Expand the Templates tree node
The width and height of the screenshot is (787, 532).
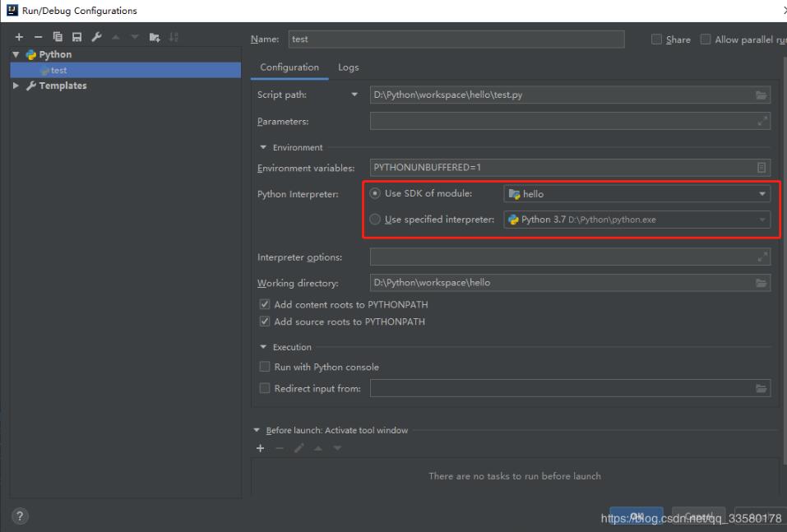coord(16,86)
